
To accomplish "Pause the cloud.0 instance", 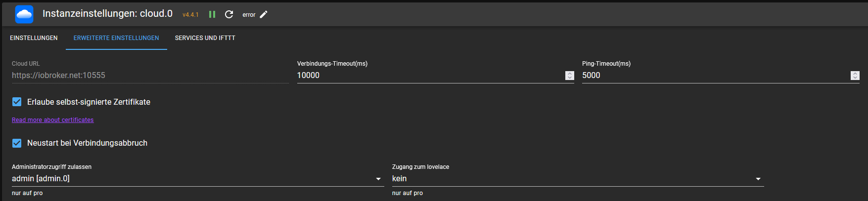I will coord(212,14).
